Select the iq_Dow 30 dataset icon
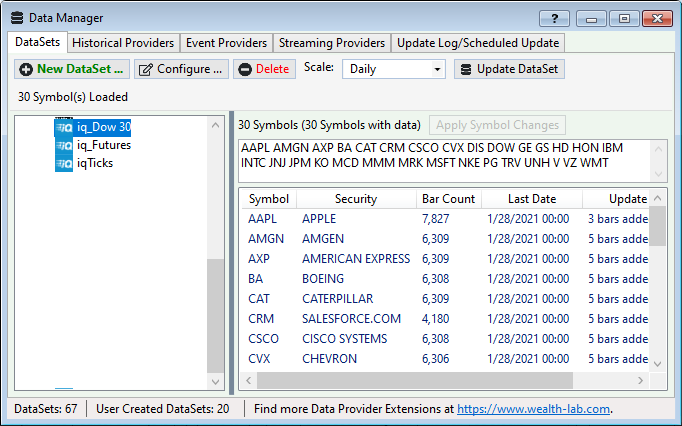 (64, 127)
